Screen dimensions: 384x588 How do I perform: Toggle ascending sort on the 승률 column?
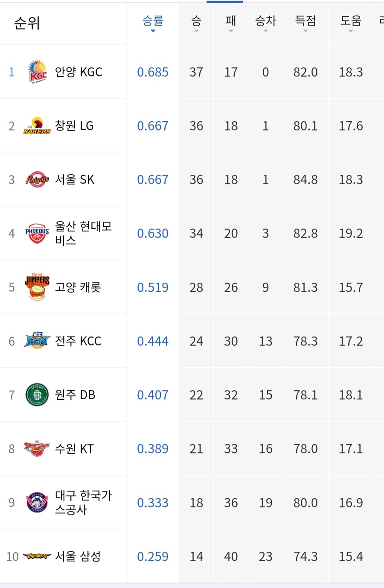point(152,31)
